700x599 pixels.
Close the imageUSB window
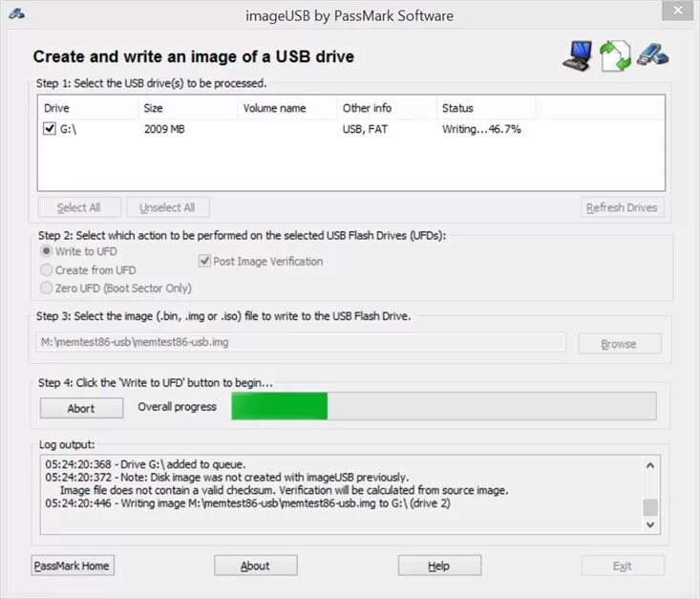(677, 11)
